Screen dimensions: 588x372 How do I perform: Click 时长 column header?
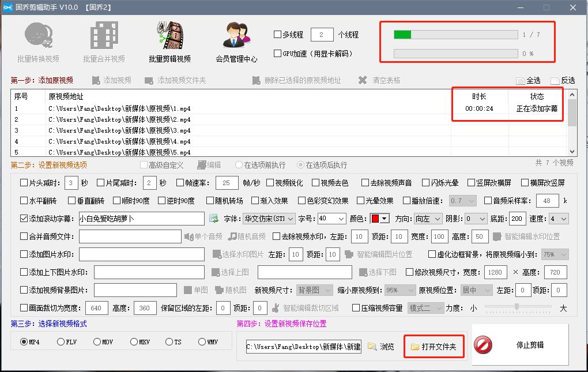point(479,96)
